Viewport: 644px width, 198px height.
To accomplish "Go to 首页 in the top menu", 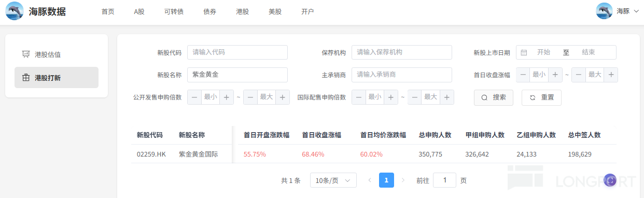I will click(x=108, y=11).
